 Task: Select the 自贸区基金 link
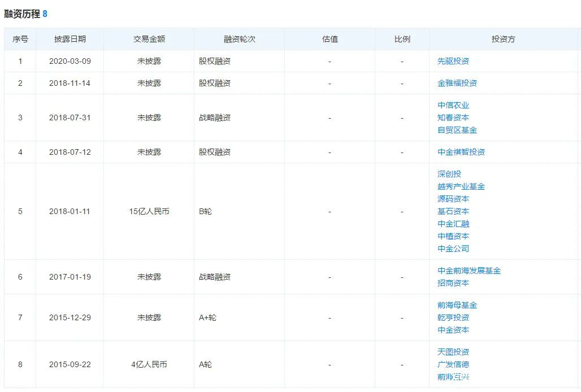coord(457,130)
